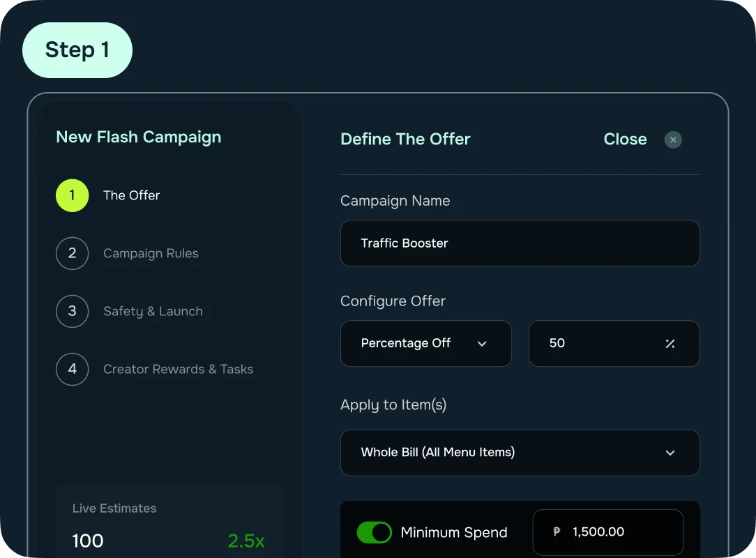Click the Step 1 badge
The image size is (756, 558).
[x=77, y=50]
